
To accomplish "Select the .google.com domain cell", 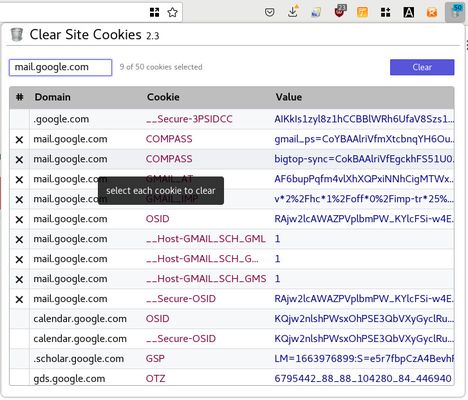I will click(61, 119).
